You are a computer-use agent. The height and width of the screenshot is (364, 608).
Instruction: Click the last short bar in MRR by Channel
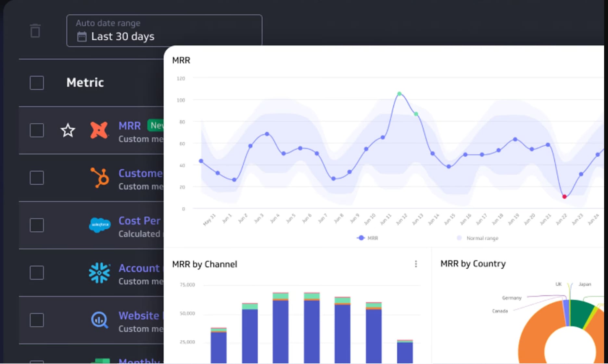coord(405,352)
